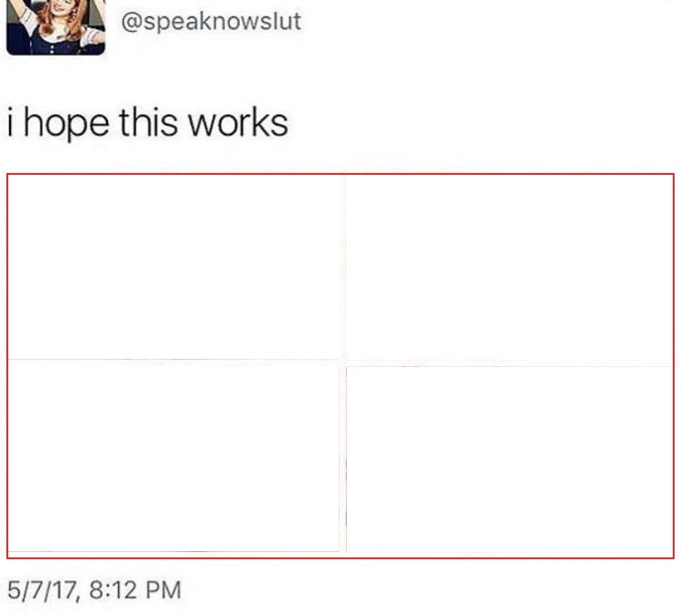Click the horizontal divider between the right images

pyautogui.click(x=510, y=363)
